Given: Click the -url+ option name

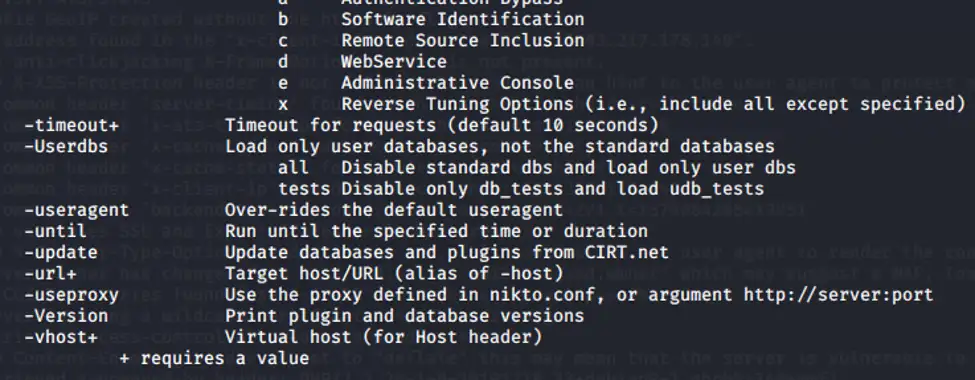Looking at the screenshot, I should click(50, 273).
